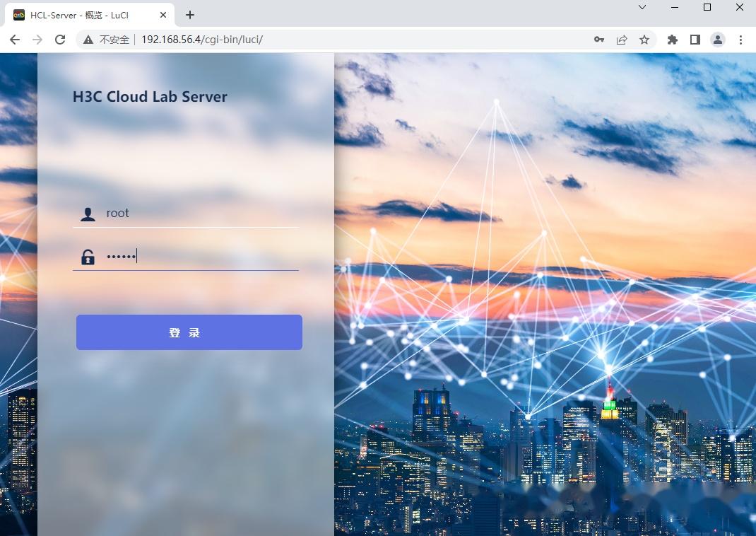This screenshot has height=536, width=756.
Task: Expand the tab search chevron at top right
Action: (x=642, y=8)
